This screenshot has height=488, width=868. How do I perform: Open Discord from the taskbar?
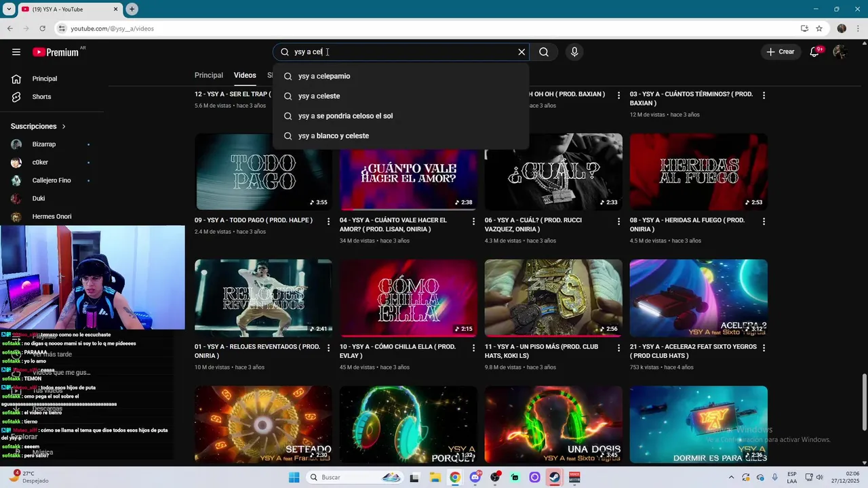pyautogui.click(x=475, y=477)
